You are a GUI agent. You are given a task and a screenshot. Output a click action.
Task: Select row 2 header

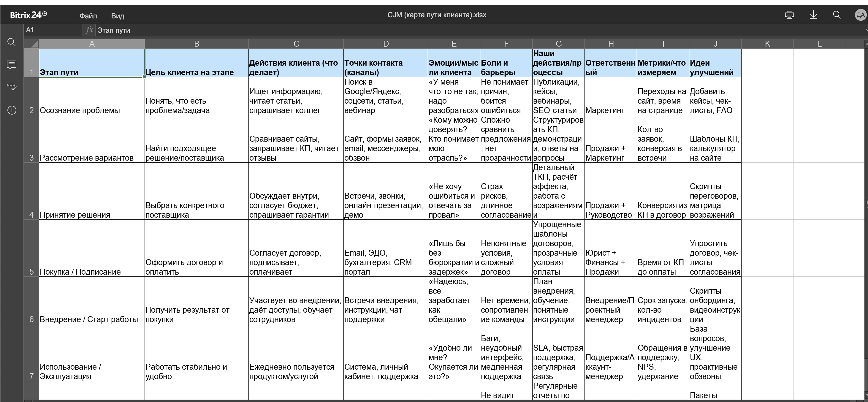pos(31,96)
